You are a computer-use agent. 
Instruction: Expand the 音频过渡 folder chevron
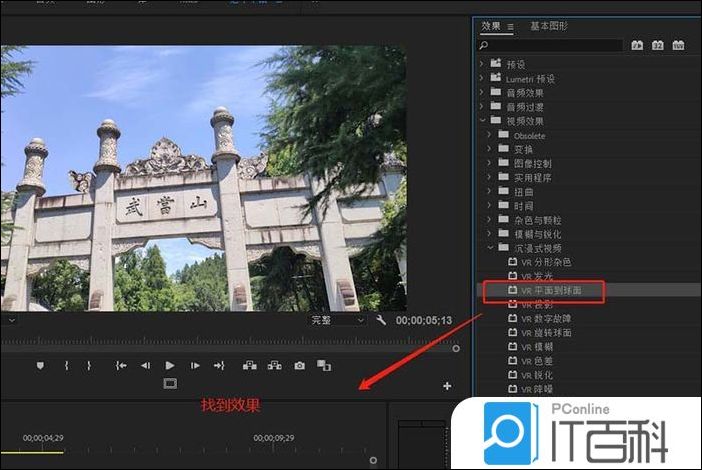pos(482,107)
